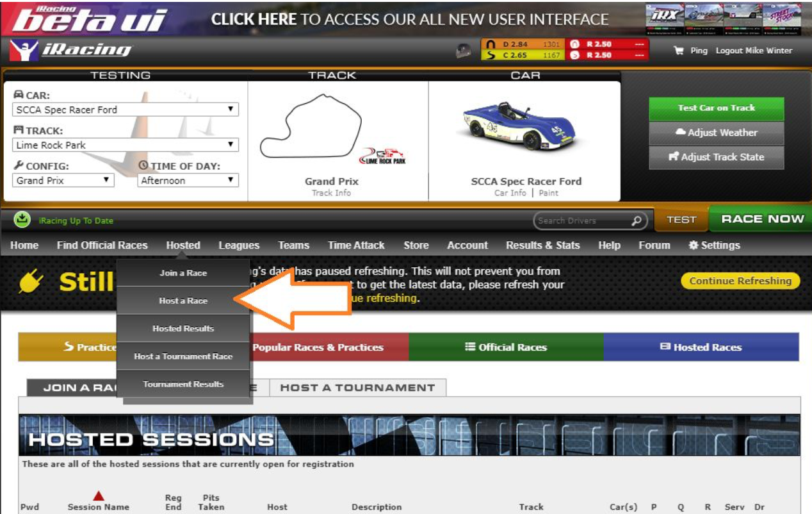Select Join a Race in the Hosted dropdown
The height and width of the screenshot is (514, 812).
(x=183, y=273)
